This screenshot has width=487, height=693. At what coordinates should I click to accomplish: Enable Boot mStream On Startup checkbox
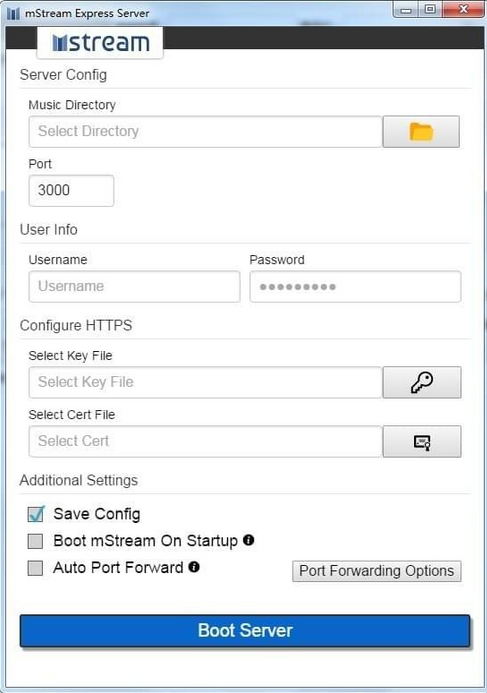click(x=35, y=541)
